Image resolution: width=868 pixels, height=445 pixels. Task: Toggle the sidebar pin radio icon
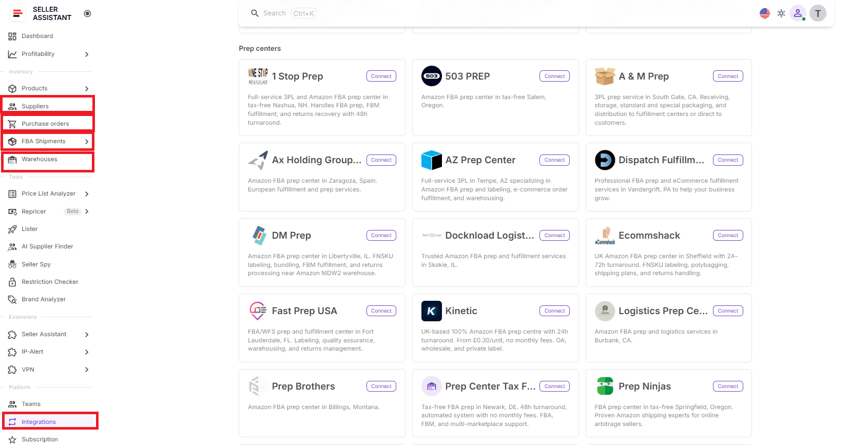87,13
